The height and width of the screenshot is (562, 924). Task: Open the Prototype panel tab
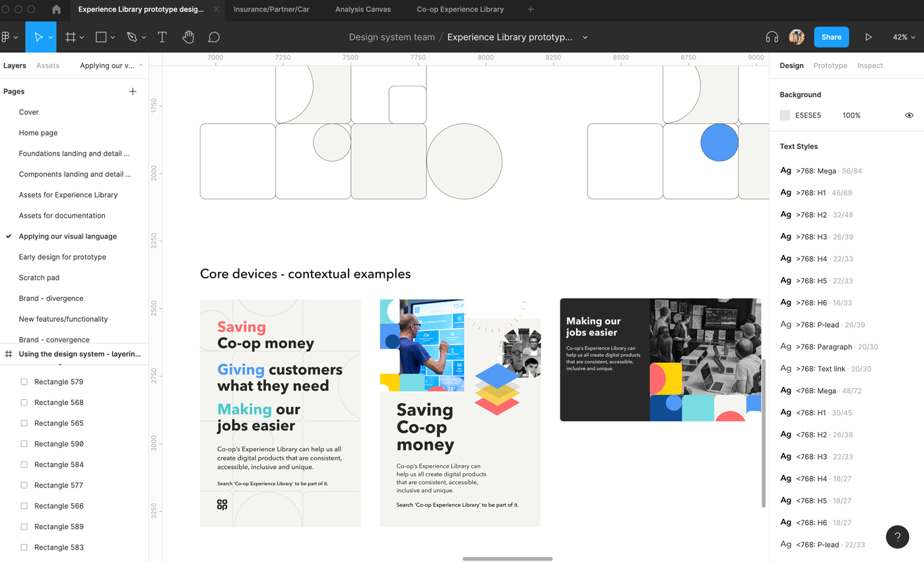830,65
